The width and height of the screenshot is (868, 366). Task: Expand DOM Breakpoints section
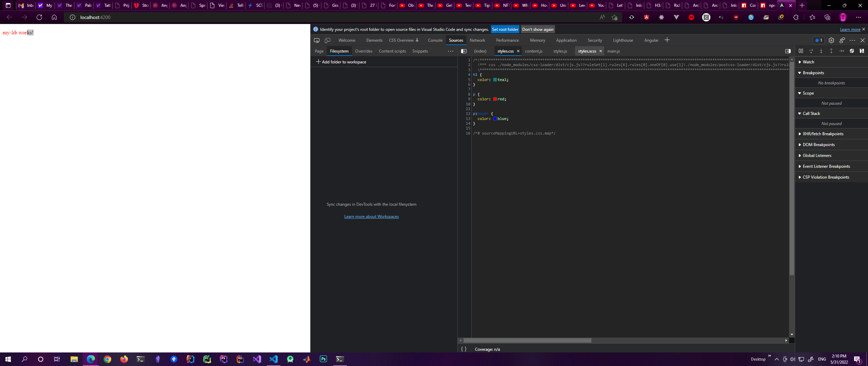(x=818, y=145)
